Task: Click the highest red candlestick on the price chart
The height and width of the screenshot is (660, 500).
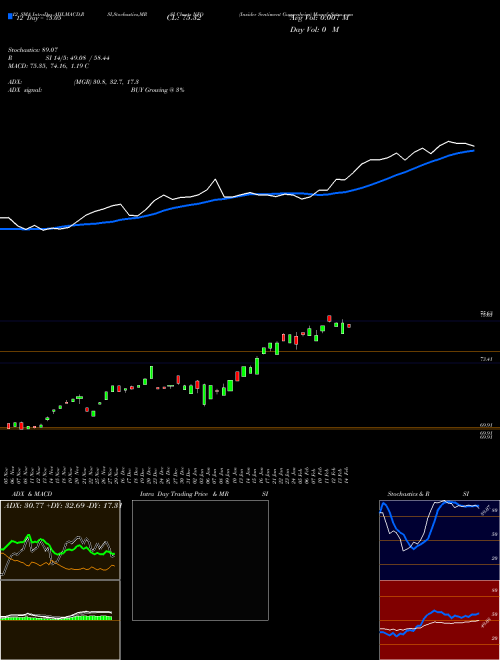Action: pos(329,318)
